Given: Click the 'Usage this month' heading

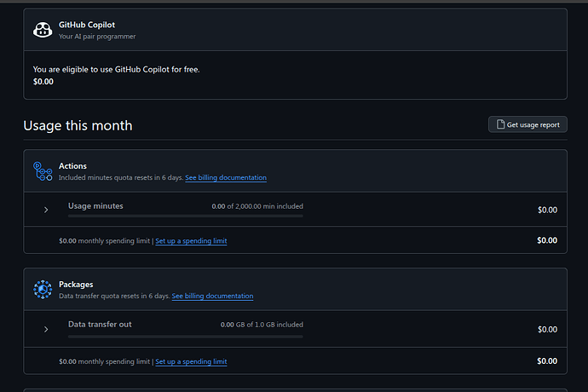Looking at the screenshot, I should coord(78,125).
